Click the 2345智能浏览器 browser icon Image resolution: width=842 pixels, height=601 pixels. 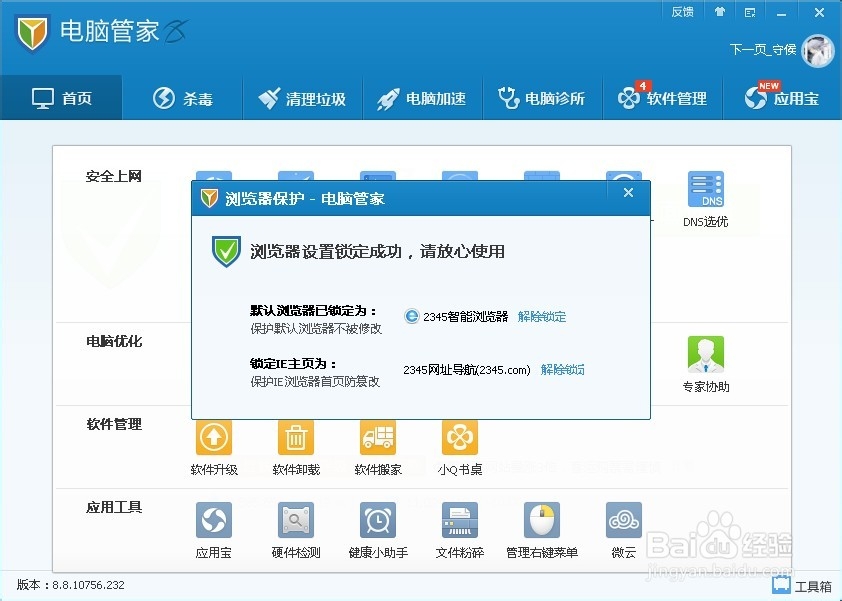(411, 316)
